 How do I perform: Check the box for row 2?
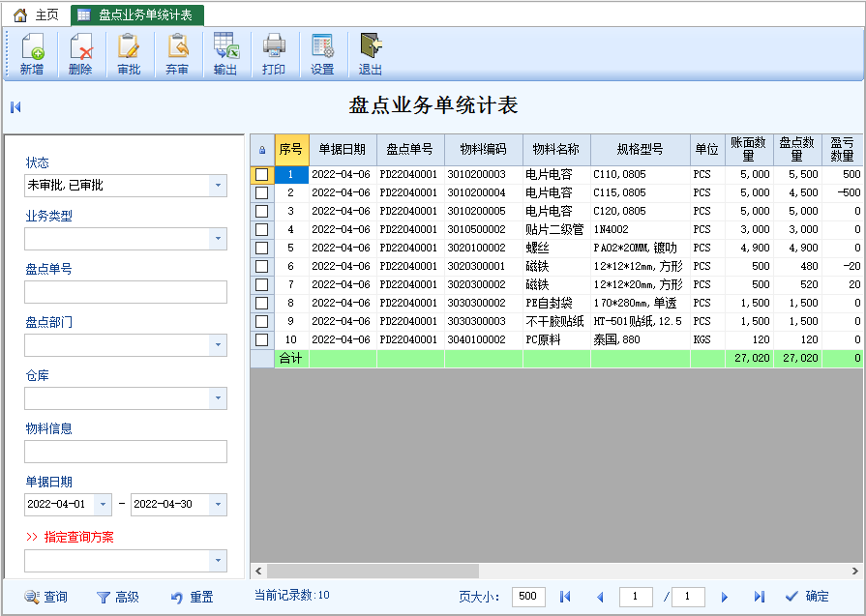(262, 192)
